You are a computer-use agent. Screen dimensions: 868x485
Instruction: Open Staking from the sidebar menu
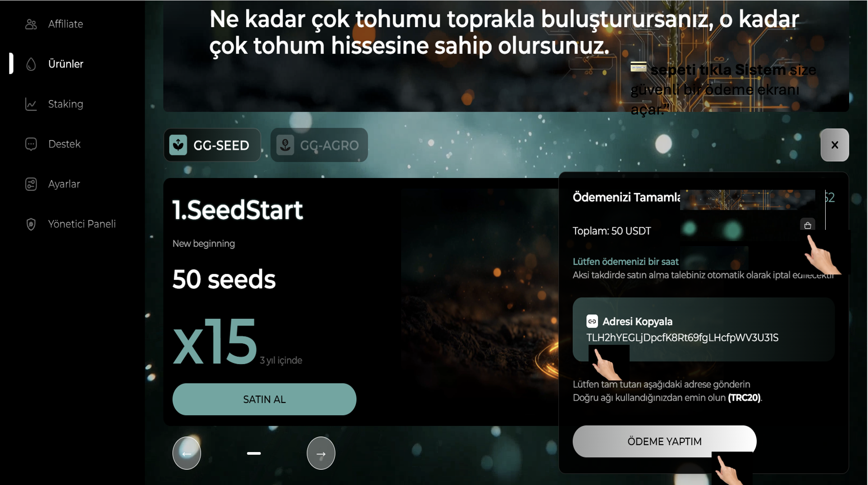66,104
